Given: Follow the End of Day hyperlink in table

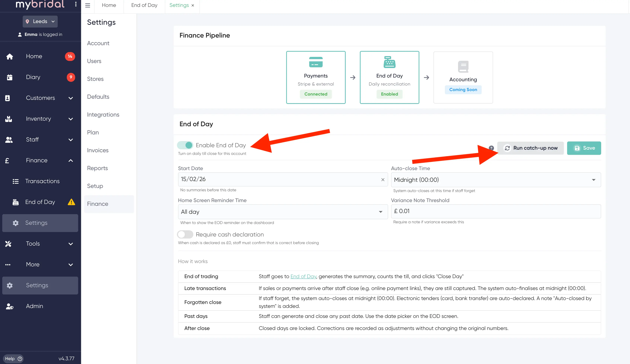Looking at the screenshot, I should click(x=303, y=276).
